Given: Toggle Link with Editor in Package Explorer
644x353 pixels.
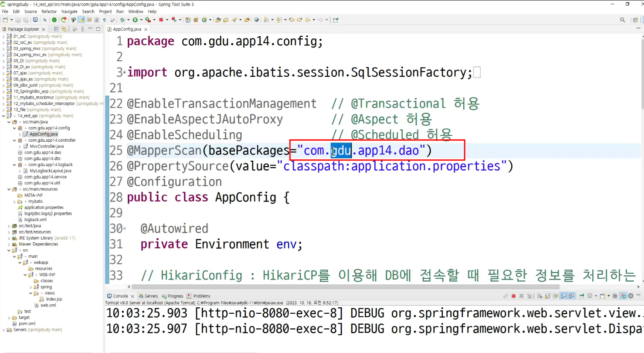Looking at the screenshot, I should (x=64, y=29).
